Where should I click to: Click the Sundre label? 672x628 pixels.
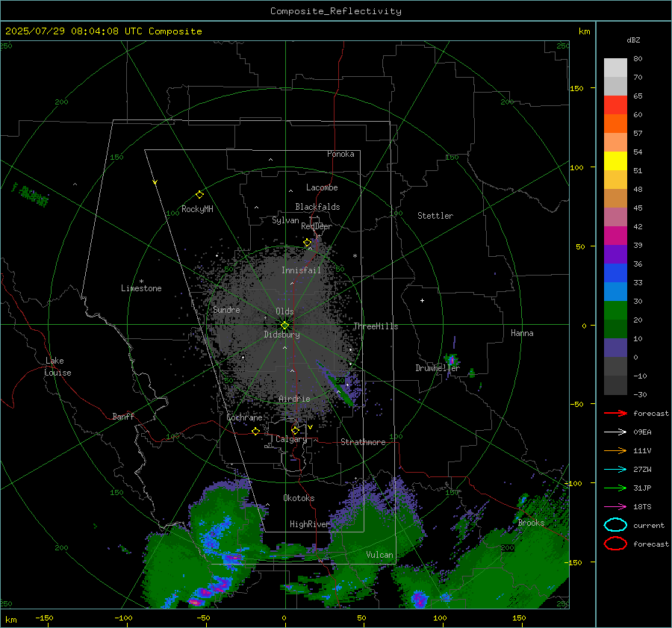tap(226, 309)
